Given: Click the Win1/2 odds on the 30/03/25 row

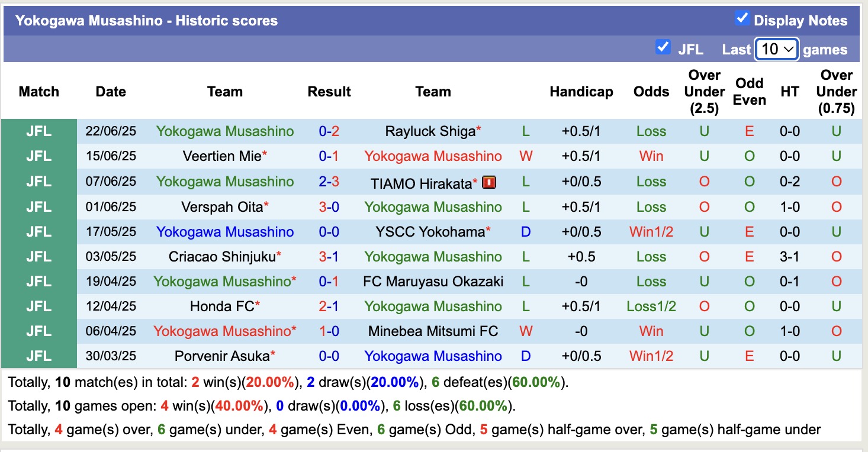Looking at the screenshot, I should [x=651, y=356].
